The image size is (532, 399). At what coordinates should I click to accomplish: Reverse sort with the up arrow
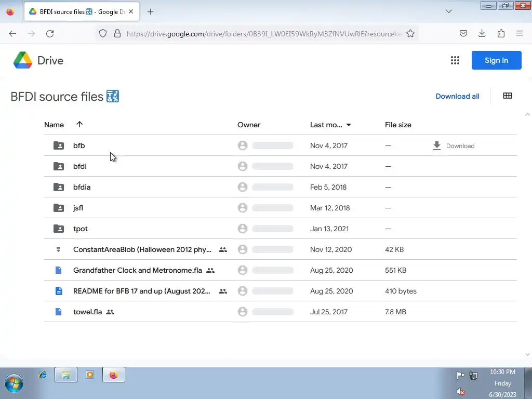pyautogui.click(x=79, y=124)
